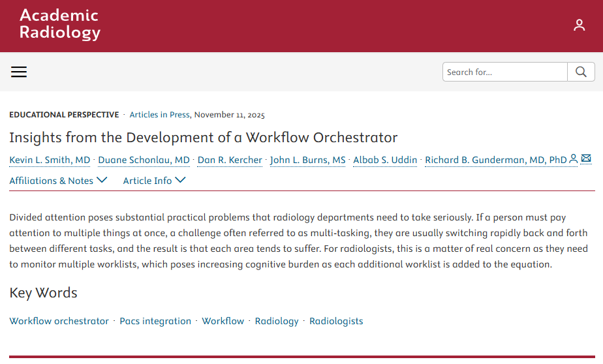
Task: Expand Affiliations & Notes section
Action: pyautogui.click(x=58, y=181)
